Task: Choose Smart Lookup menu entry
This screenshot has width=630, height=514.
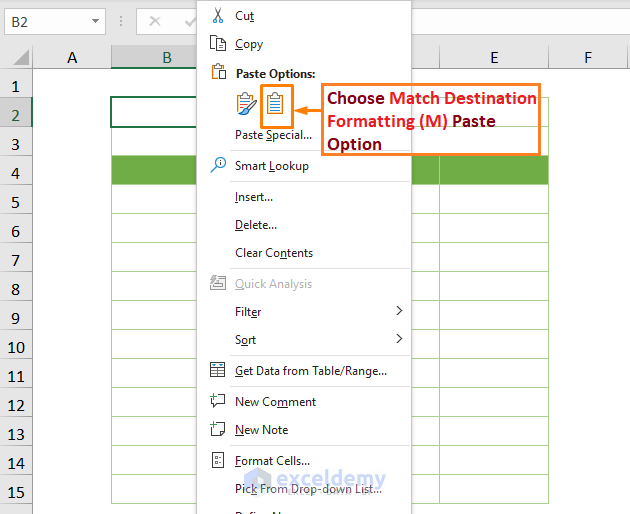Action: 272,166
